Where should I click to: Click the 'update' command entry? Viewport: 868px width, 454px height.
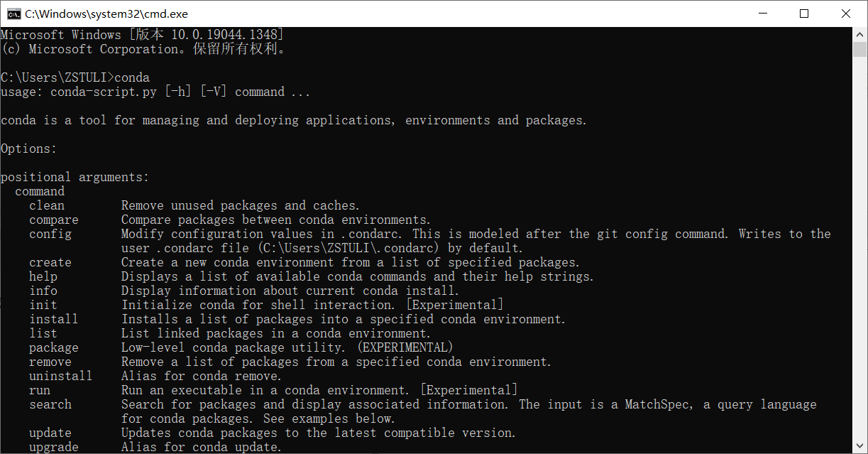click(x=50, y=433)
